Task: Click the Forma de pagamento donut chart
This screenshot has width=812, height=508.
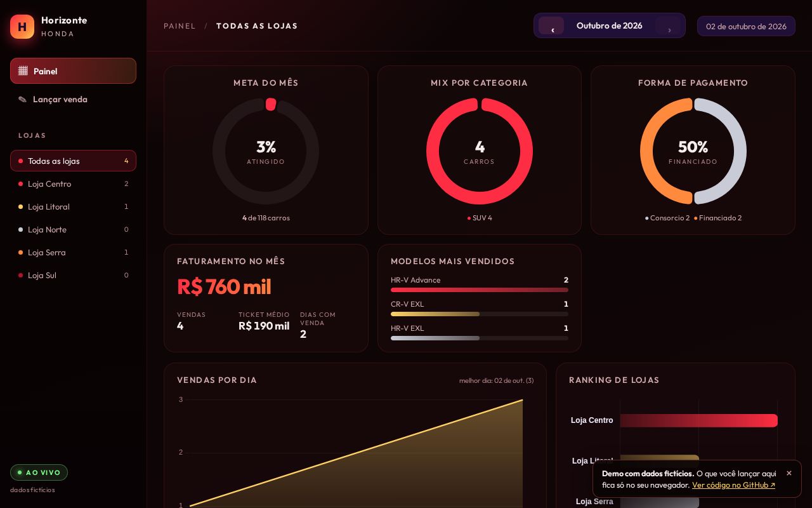Action: [x=693, y=151]
